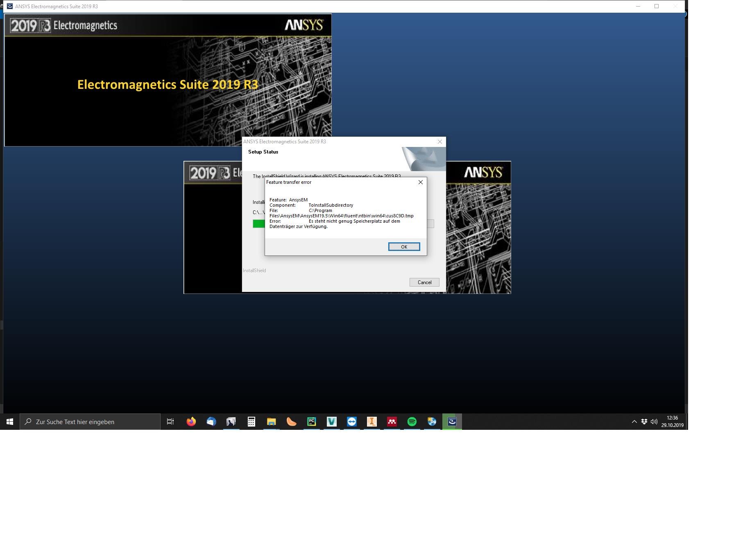Screen dimensions: 752x560
Task: Open the teal V application on taskbar
Action: tap(331, 422)
